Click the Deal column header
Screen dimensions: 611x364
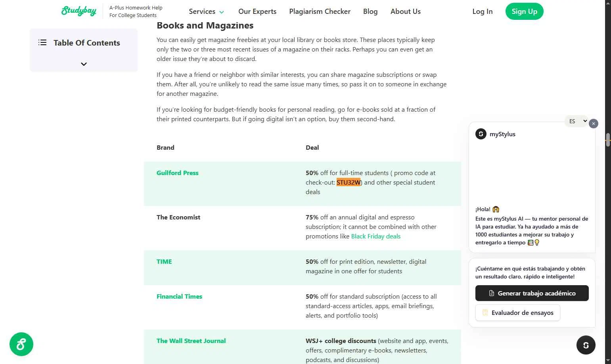point(312,147)
